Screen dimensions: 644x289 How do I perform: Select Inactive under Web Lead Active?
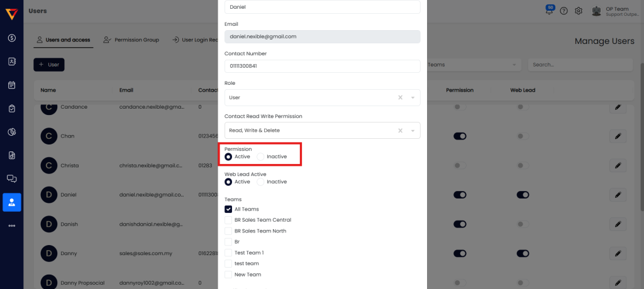tap(260, 182)
